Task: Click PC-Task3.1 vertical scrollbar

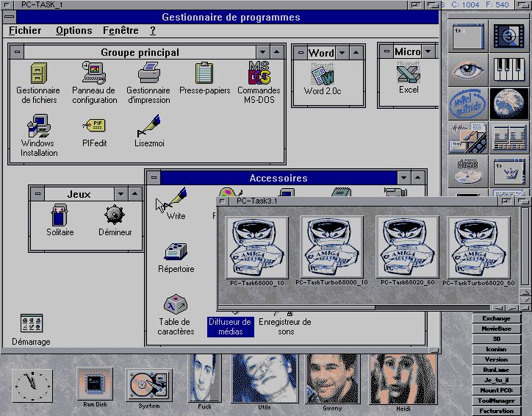Action: tap(525, 247)
